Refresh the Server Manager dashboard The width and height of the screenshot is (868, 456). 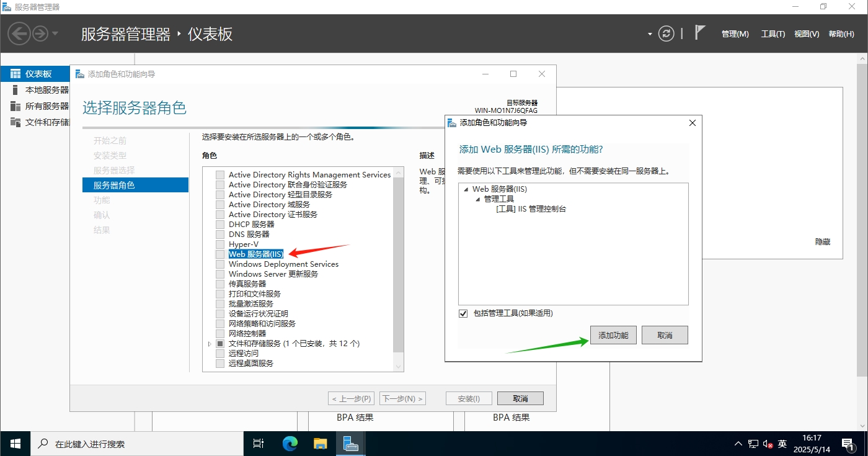pos(666,34)
